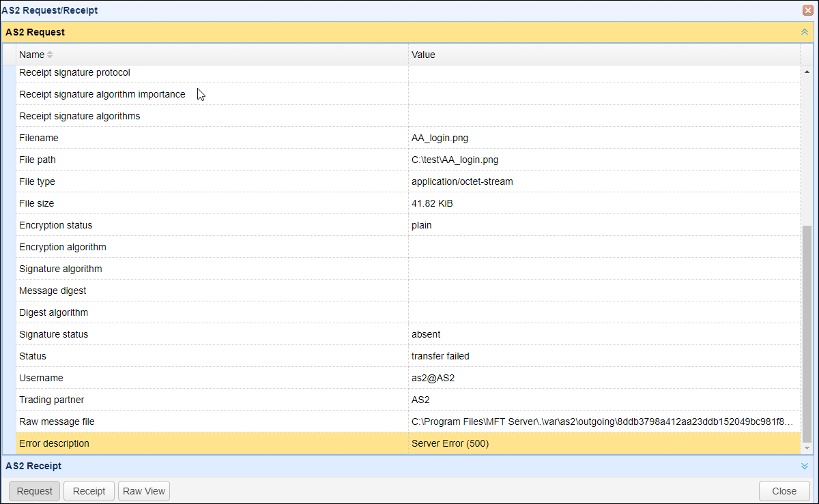Click the vertical scrollbar thumb
Viewport: 819px width, 504px height.
(807, 333)
